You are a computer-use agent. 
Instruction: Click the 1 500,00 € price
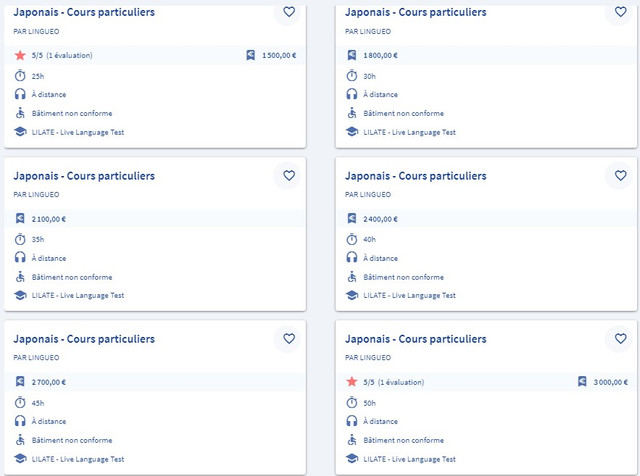[x=279, y=55]
